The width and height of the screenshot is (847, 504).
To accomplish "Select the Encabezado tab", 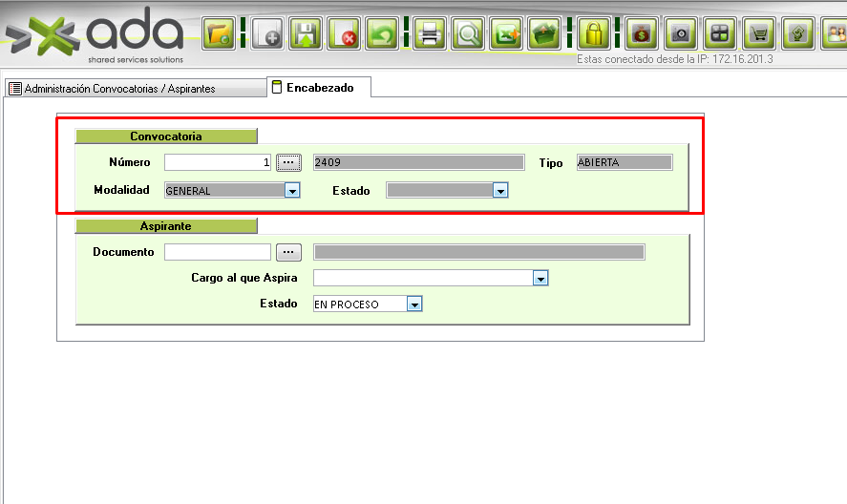I will (x=319, y=88).
